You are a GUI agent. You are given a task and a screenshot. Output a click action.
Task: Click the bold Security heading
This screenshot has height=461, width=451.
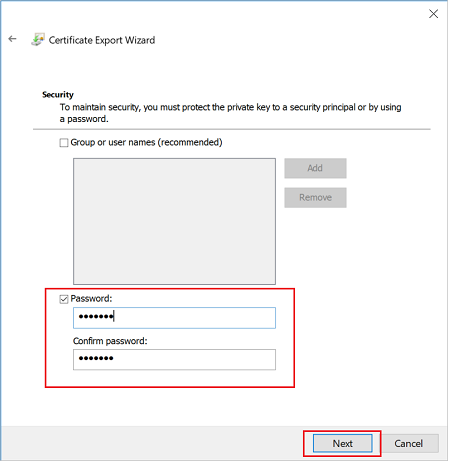click(x=58, y=95)
